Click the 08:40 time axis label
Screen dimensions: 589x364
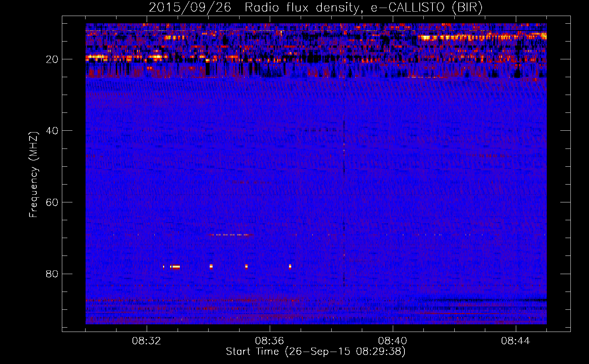pos(392,341)
